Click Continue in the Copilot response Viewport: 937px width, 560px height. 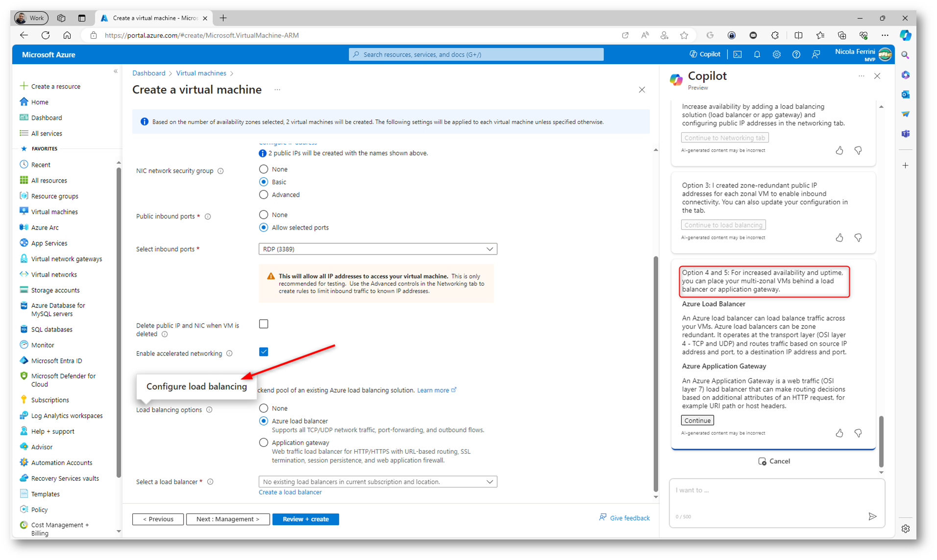click(x=697, y=420)
